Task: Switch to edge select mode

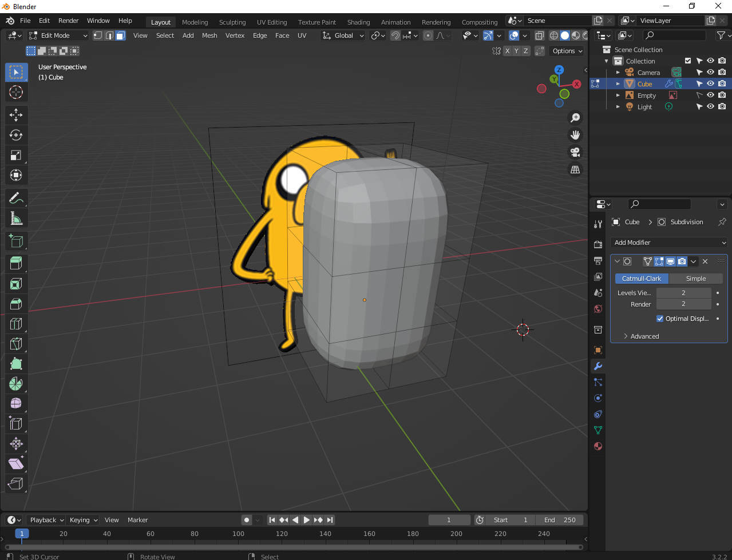Action: (x=109, y=35)
